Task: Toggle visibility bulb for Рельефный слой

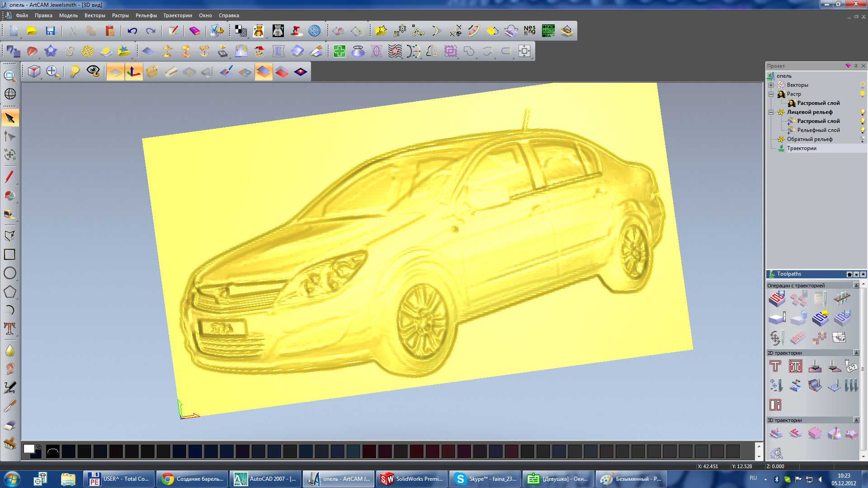Action: pos(862,130)
